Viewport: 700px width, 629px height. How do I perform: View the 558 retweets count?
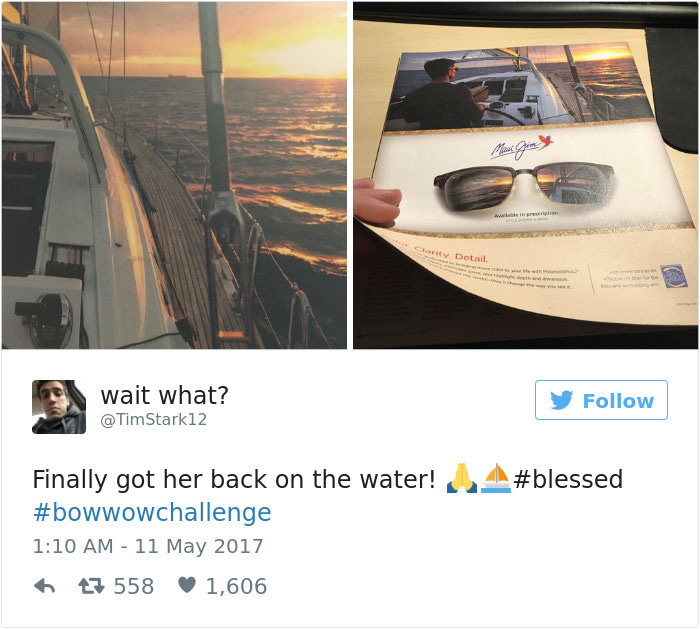coord(133,586)
